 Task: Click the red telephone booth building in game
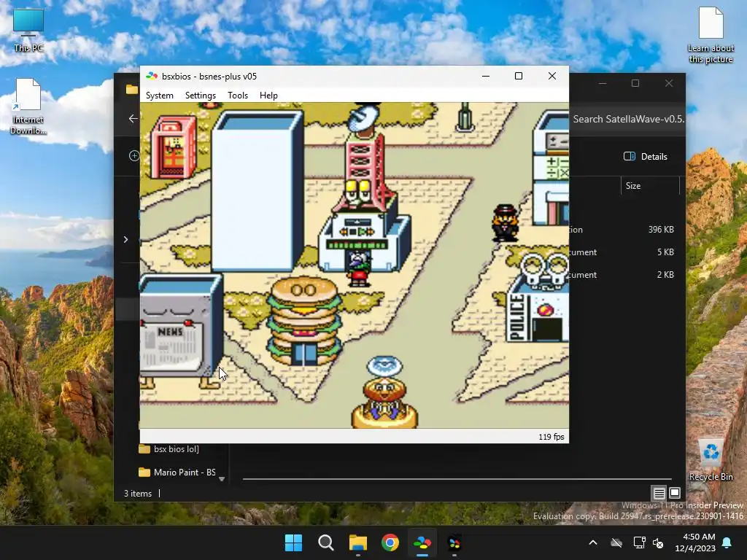pos(173,147)
